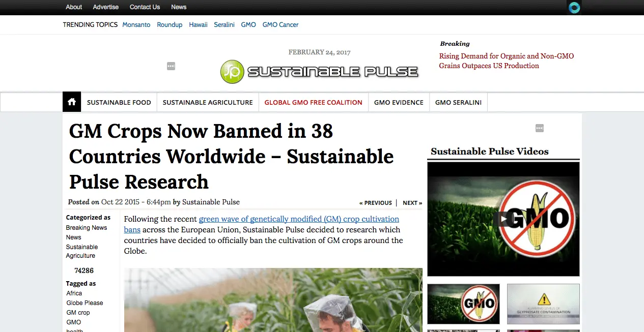
Task: Open trending topic Hawaii
Action: point(198,24)
